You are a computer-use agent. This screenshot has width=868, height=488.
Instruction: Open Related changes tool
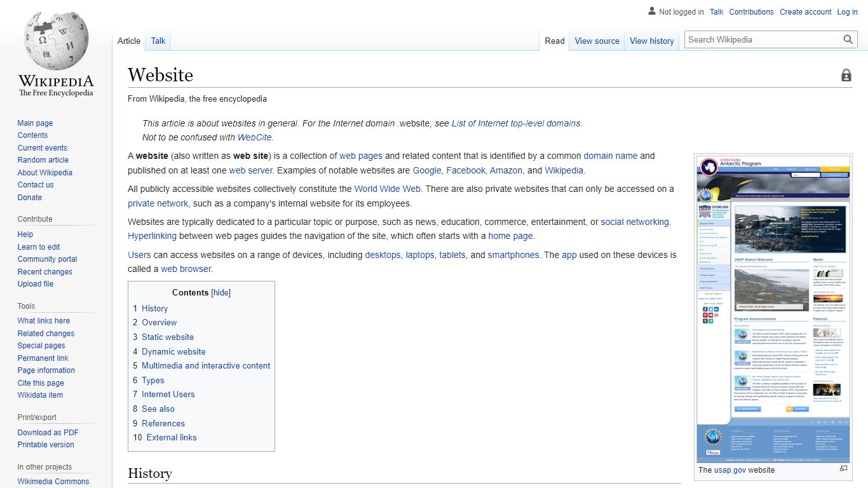click(x=46, y=334)
